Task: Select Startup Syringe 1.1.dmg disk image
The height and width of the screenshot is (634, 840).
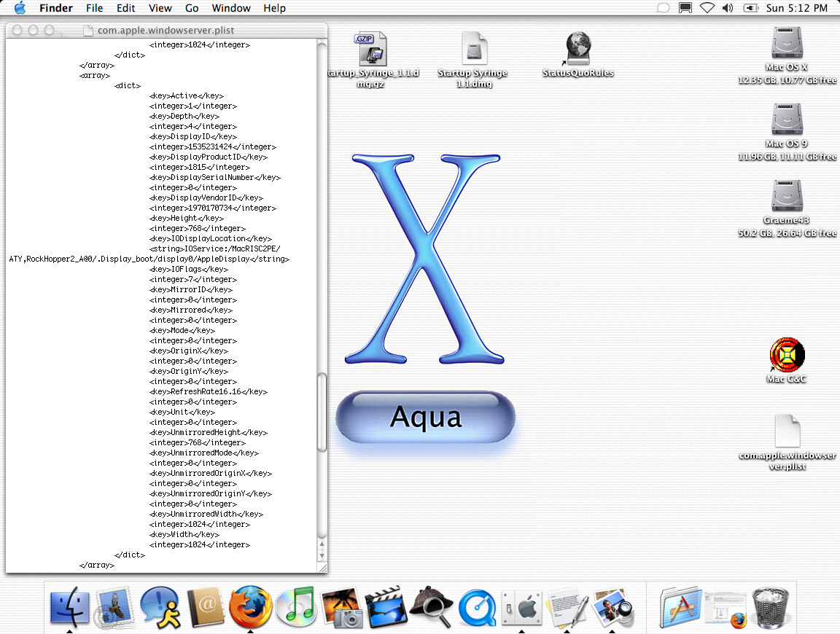Action: click(474, 48)
